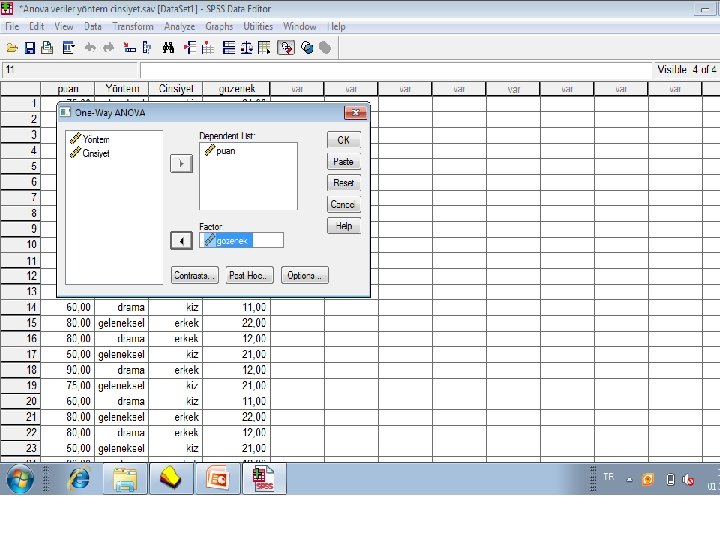Save the data file with floppy icon
The image size is (720, 540).
click(30, 48)
